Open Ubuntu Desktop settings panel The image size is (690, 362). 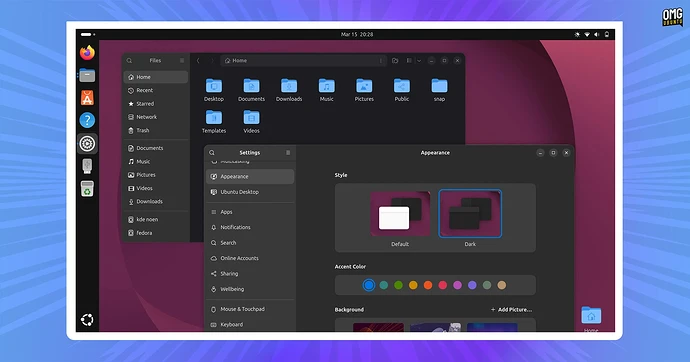point(250,192)
